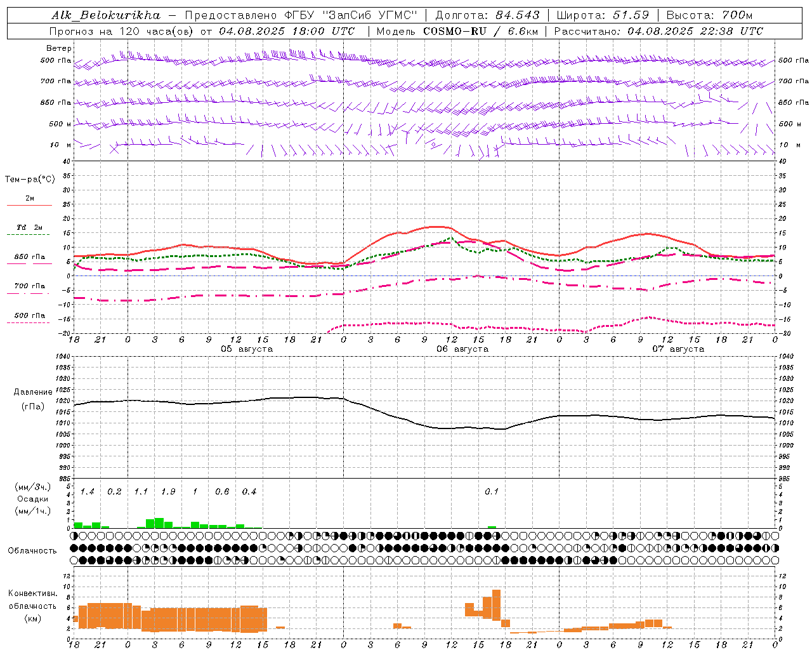
Task: Click the Высота: 700м header value
Action: [x=710, y=15]
